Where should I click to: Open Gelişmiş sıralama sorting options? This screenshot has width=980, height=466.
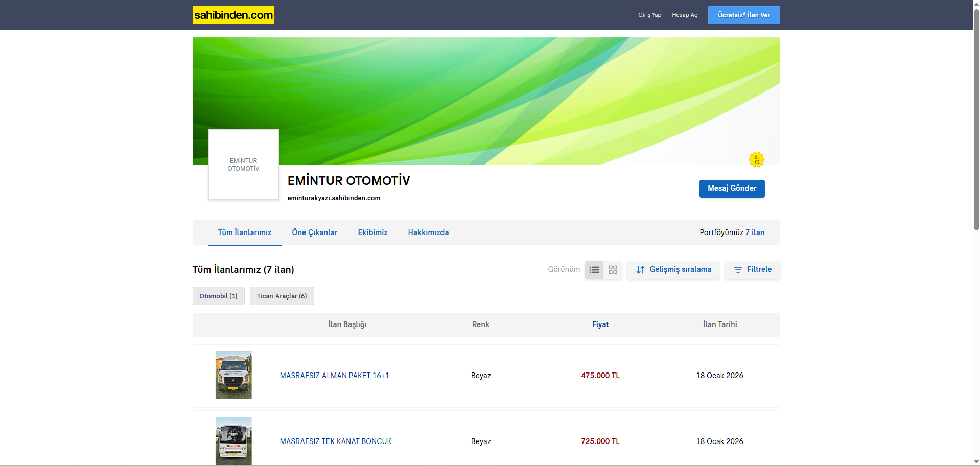coord(673,270)
